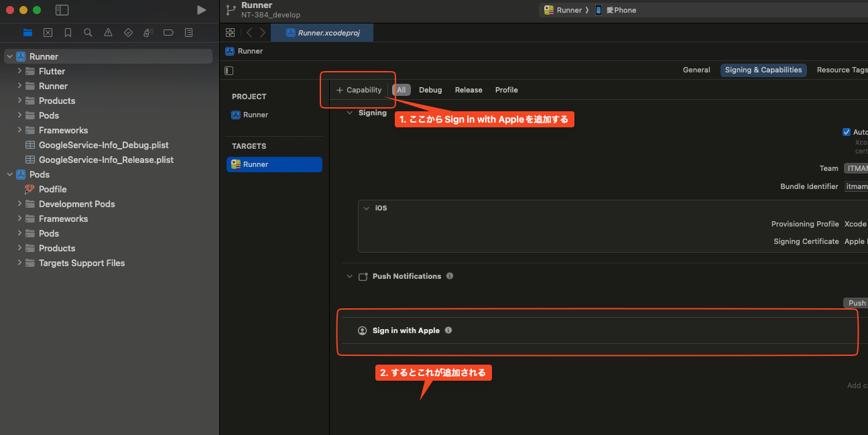The image size is (868, 435).
Task: Click the Push Notifications capability icon
Action: point(363,276)
